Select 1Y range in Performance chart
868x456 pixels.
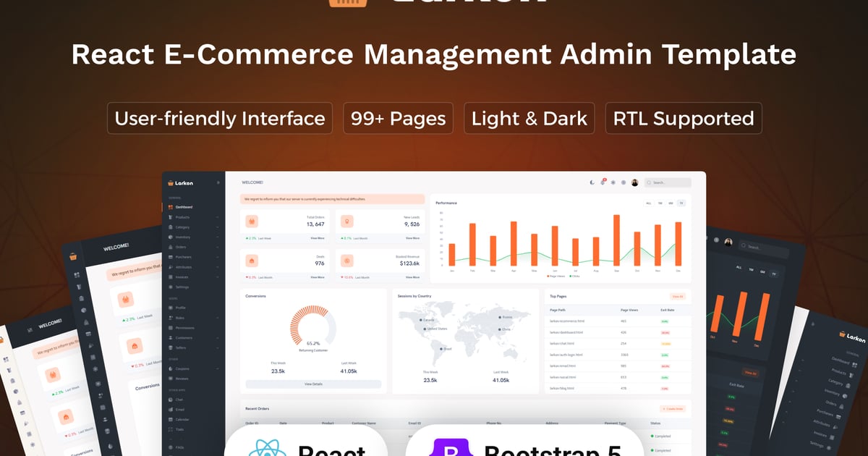point(681,203)
